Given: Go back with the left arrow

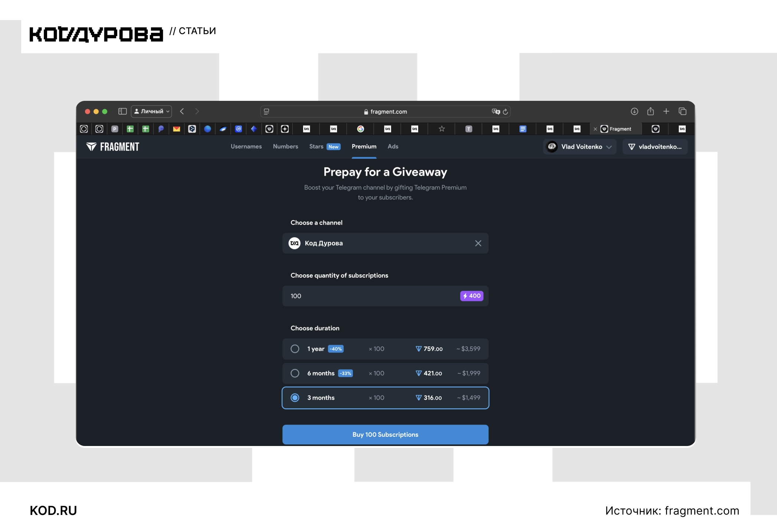Looking at the screenshot, I should click(x=182, y=111).
